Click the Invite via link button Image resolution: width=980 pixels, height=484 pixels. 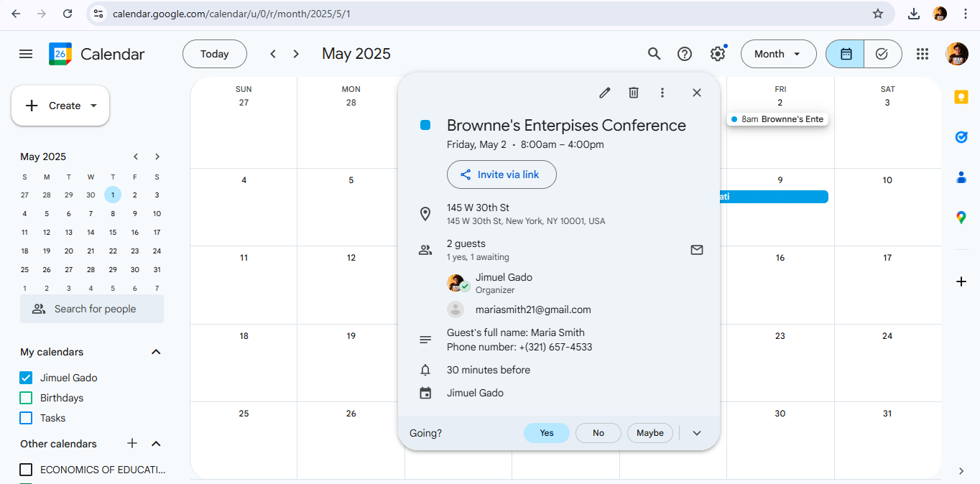[501, 174]
